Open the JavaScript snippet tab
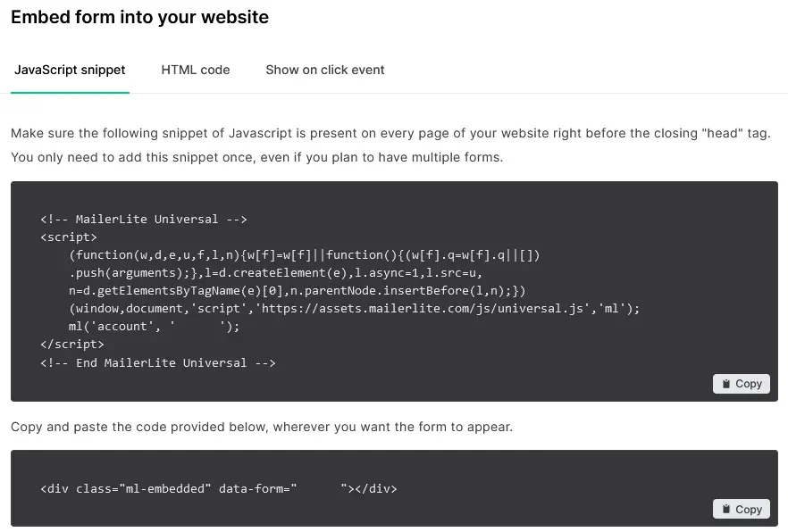 point(70,70)
